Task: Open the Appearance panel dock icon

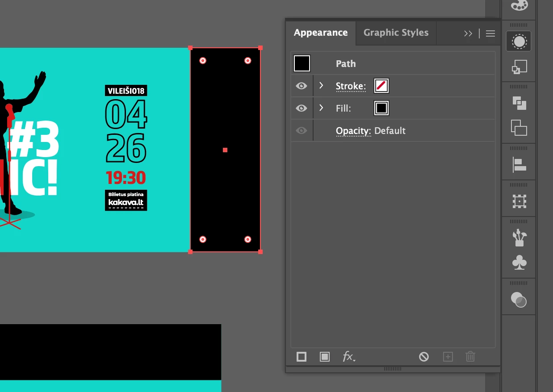Action: 519,42
